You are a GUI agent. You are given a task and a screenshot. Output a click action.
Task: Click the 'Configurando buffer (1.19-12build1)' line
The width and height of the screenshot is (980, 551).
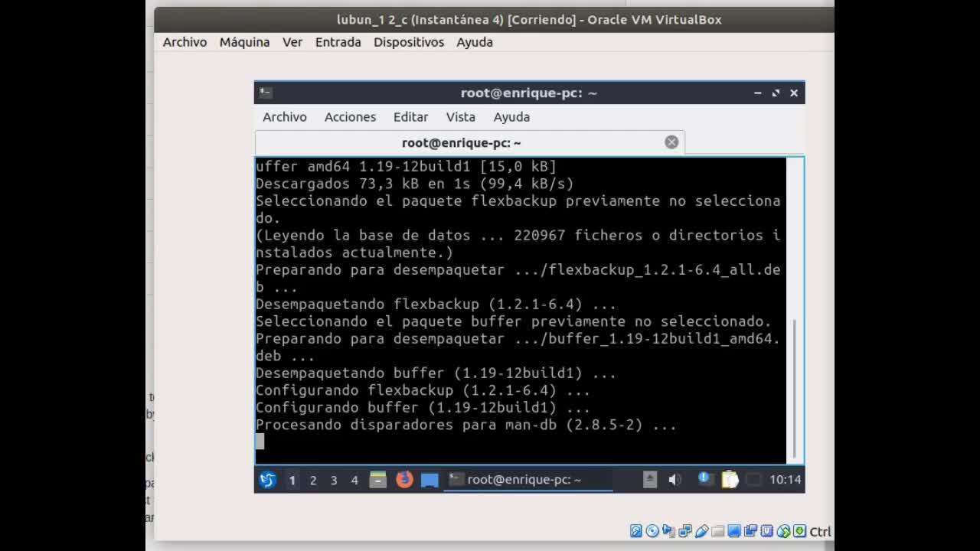pyautogui.click(x=423, y=407)
